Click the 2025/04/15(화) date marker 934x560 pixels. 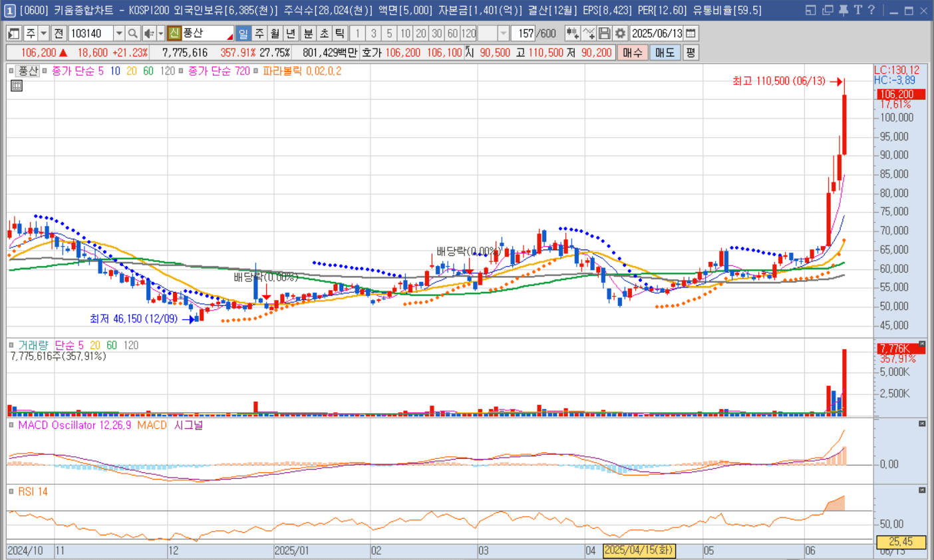639,551
